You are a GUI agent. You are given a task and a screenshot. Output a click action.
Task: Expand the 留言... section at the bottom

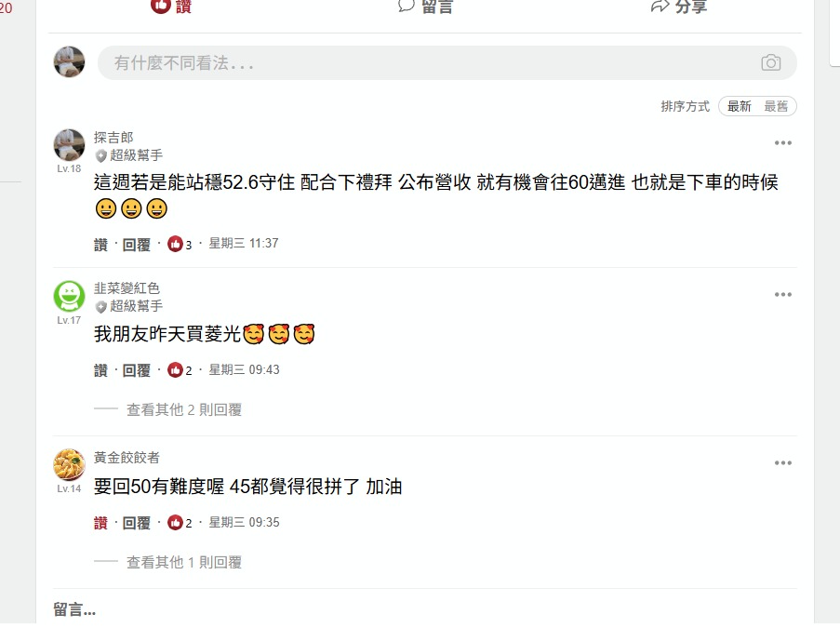(x=74, y=609)
